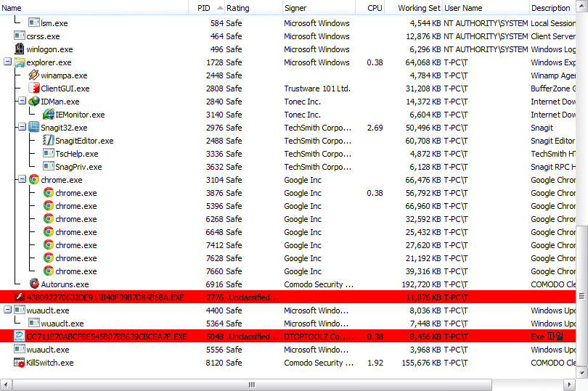Click the csrss.exe process icon
The image size is (588, 391).
point(20,36)
